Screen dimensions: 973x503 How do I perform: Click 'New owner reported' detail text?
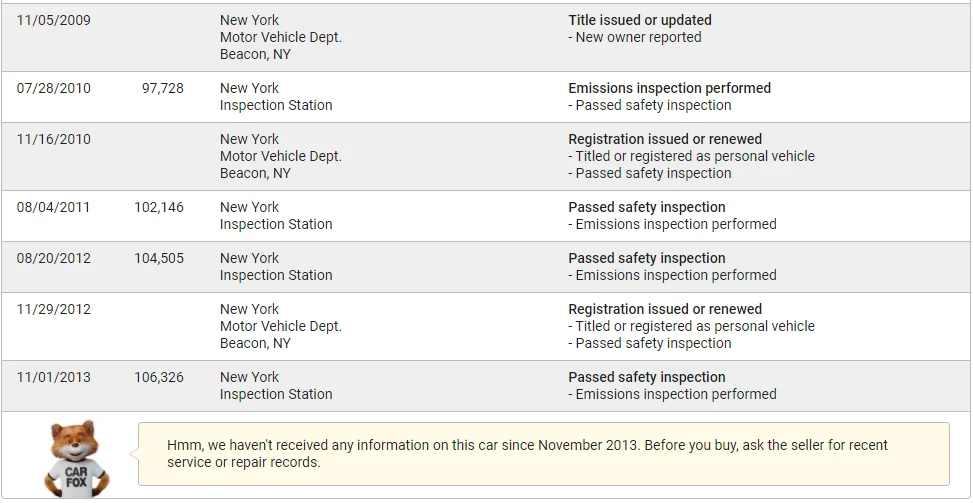click(x=638, y=37)
